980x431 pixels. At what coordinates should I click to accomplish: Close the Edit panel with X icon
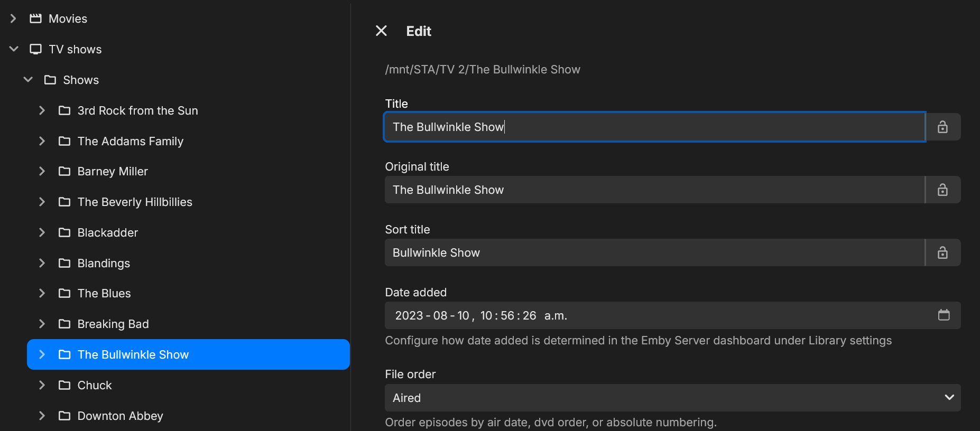tap(381, 31)
